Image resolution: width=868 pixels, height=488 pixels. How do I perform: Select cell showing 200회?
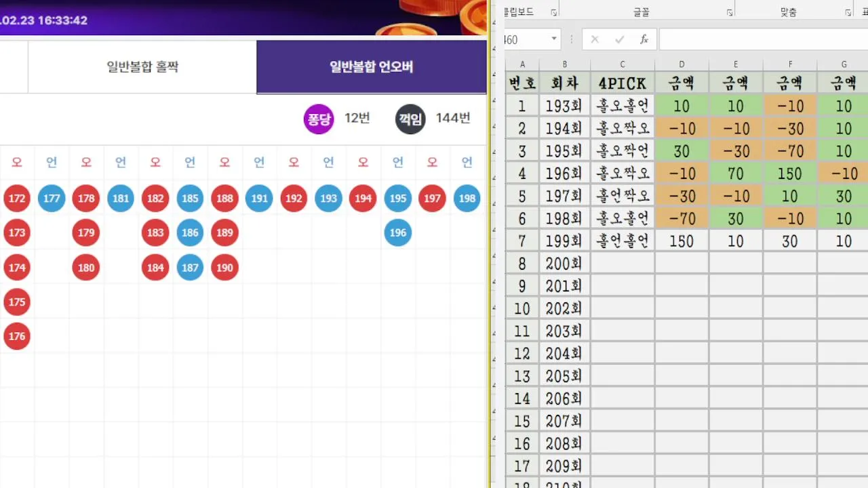[x=565, y=264]
